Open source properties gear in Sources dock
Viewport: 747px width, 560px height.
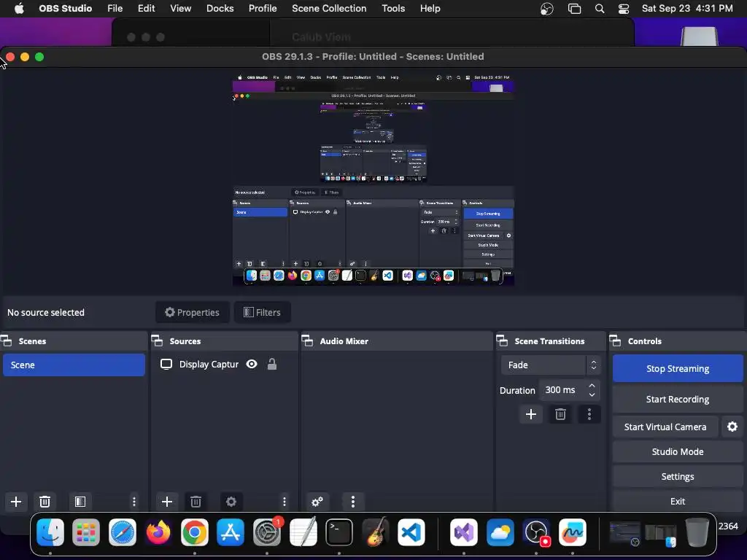pyautogui.click(x=231, y=502)
